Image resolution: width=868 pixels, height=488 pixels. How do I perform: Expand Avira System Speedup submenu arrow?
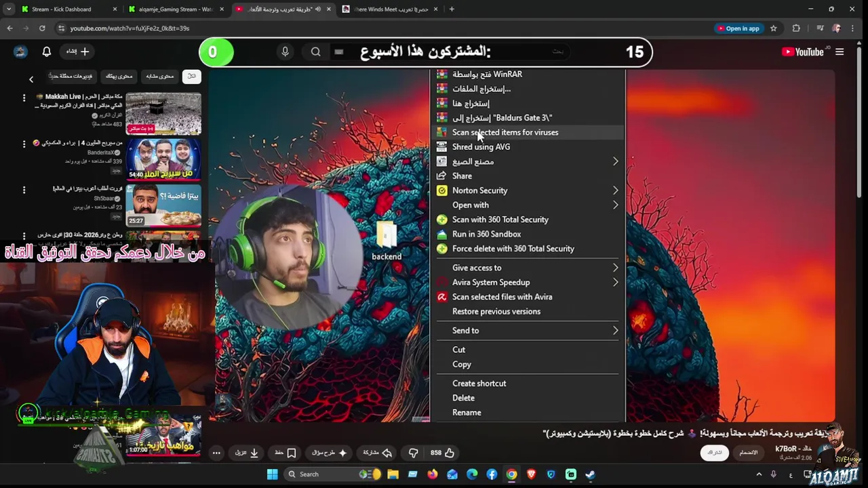pyautogui.click(x=615, y=282)
